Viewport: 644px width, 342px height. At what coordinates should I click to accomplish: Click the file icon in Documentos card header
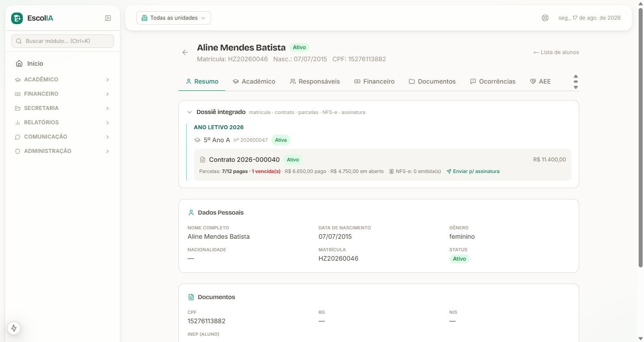[191, 297]
